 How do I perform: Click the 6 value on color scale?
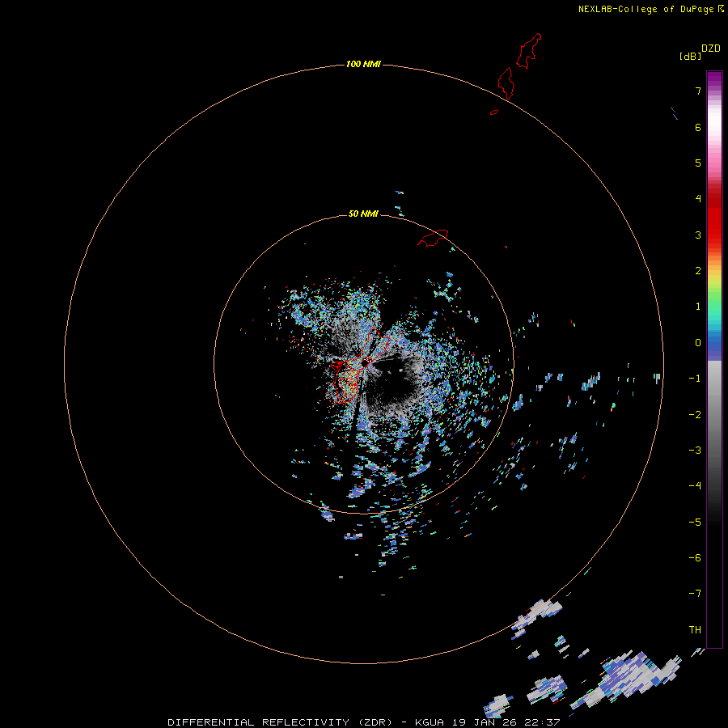point(698,127)
